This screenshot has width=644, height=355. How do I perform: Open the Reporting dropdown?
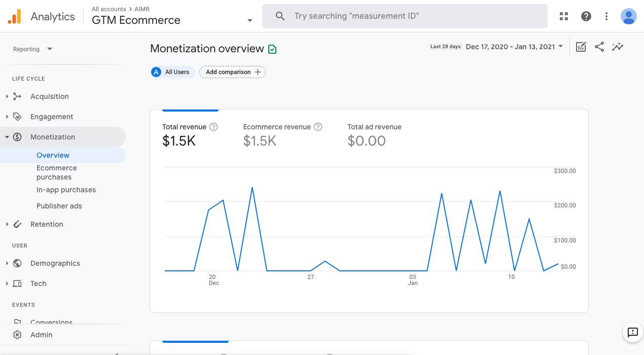tap(32, 49)
